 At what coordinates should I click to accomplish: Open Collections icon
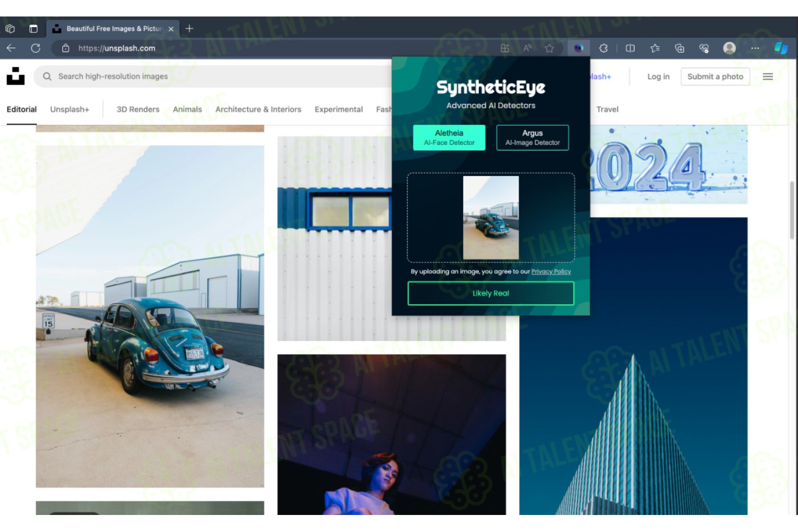[x=679, y=48]
